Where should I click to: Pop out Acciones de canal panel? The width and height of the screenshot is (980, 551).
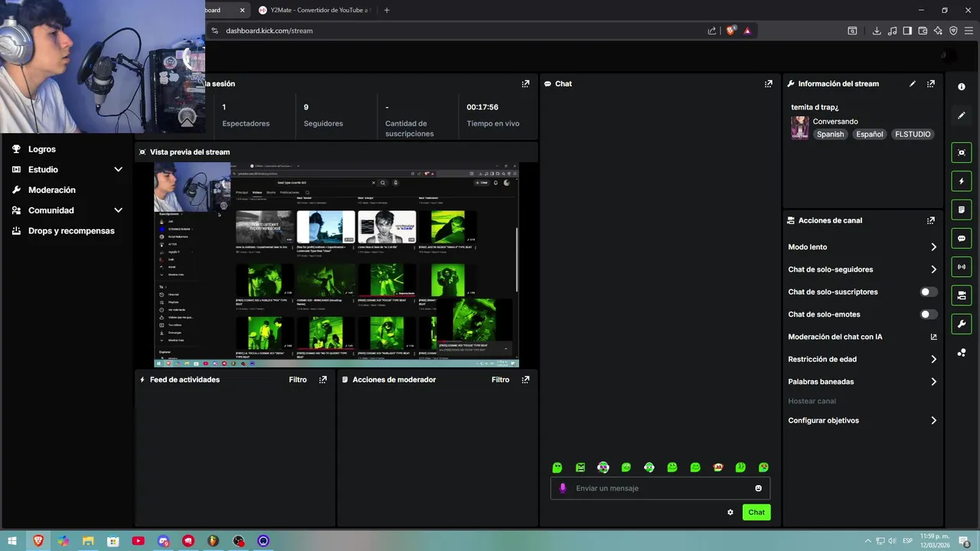point(930,220)
